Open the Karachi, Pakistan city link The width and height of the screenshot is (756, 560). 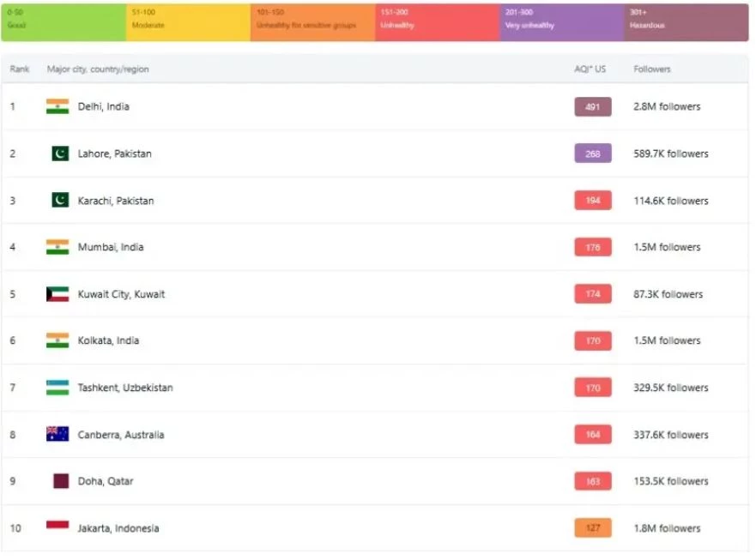pyautogui.click(x=116, y=201)
